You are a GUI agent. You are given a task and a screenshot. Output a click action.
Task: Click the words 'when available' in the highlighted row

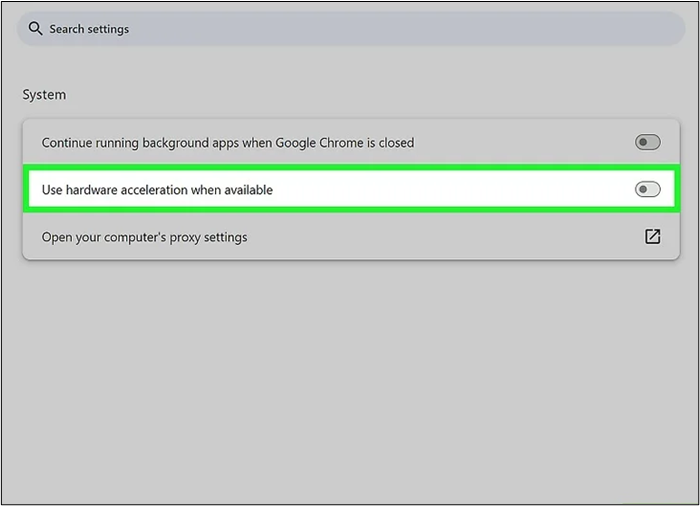coord(235,190)
